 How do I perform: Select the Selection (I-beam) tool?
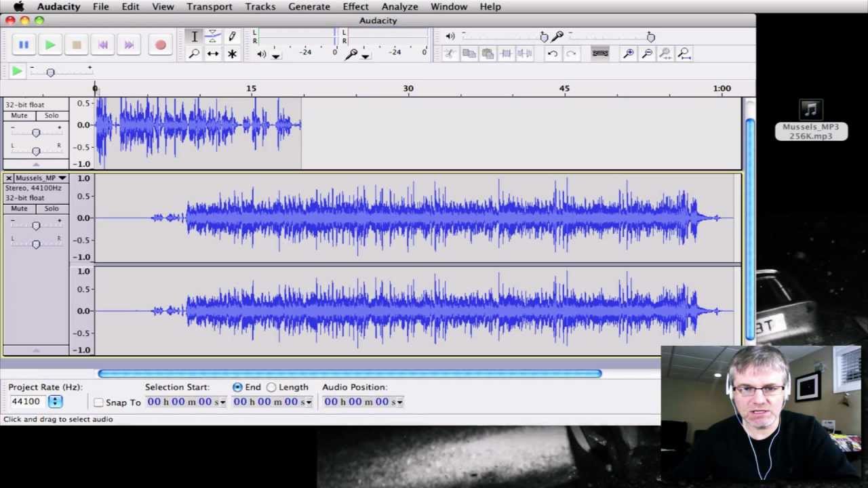coord(194,36)
